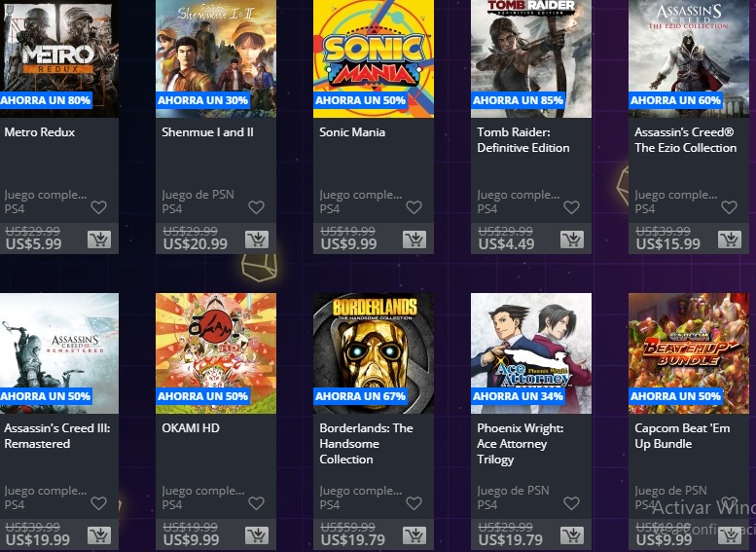Screen dimensions: 756x552
Task: Open the Capcom Beat 'Em Up Bundle title
Action: (x=682, y=436)
